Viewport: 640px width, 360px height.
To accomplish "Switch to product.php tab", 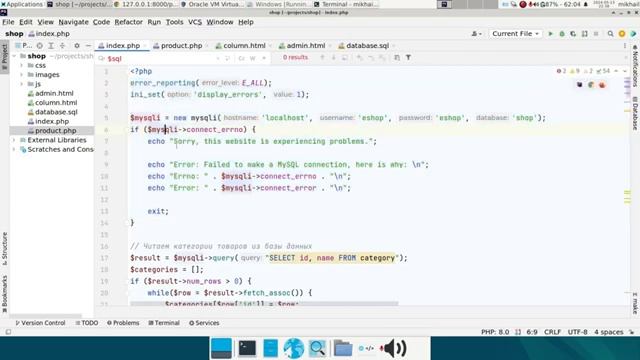I will tap(181, 46).
